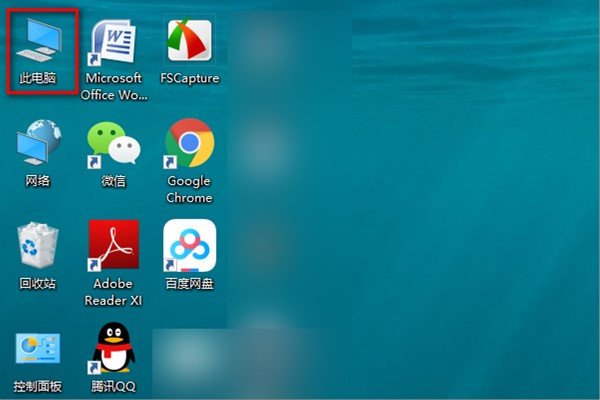Click the 此电脑 text label
Screen dimensions: 600x400
pyautogui.click(x=38, y=78)
